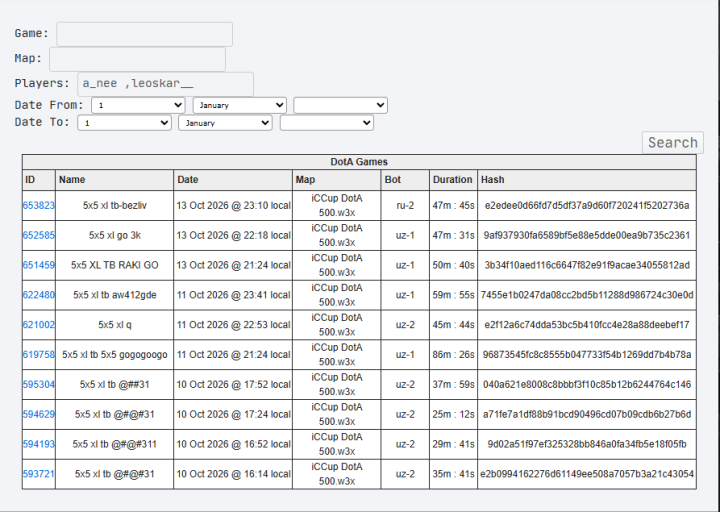720x512 pixels.
Task: Open the Date From day dropdown
Action: pos(138,105)
